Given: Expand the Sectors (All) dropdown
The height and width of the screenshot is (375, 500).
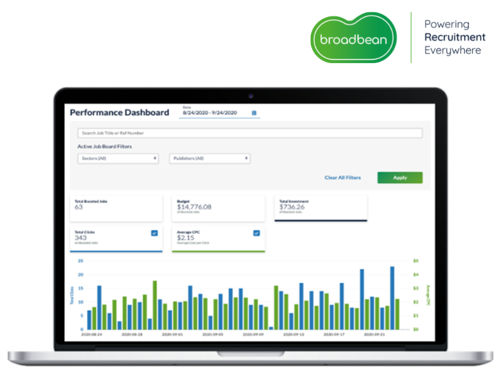Looking at the screenshot, I should pos(118,158).
